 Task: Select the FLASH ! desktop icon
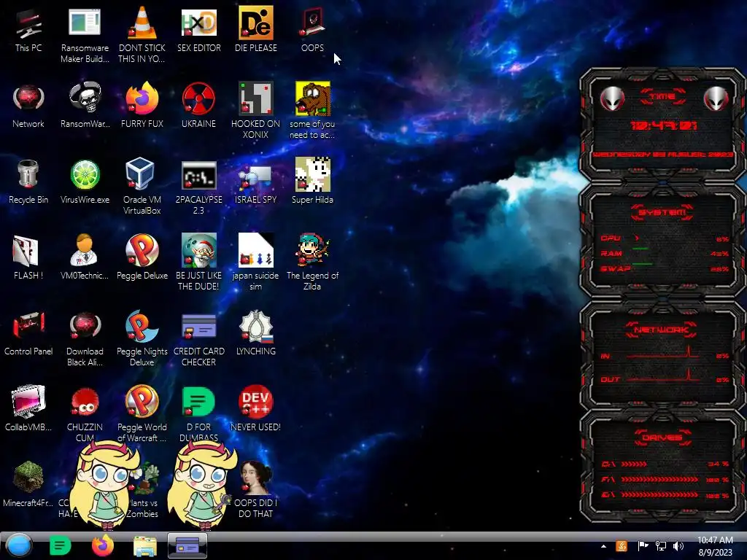pyautogui.click(x=26, y=251)
